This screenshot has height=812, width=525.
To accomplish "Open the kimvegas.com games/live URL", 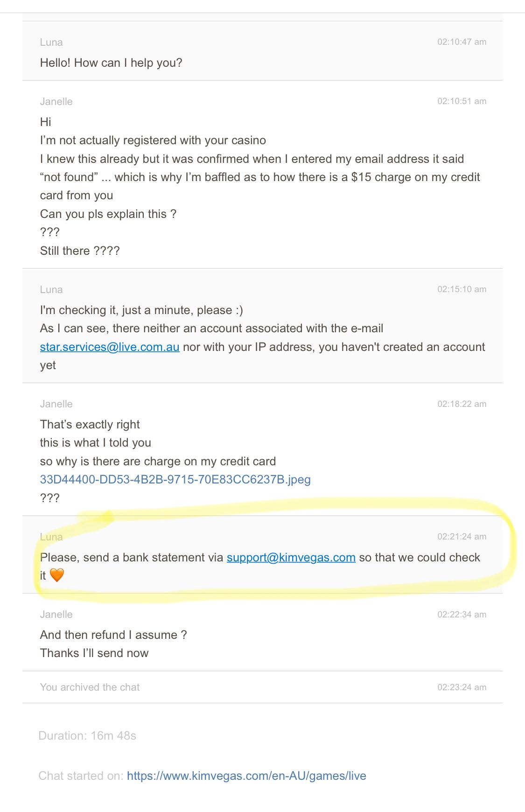I will point(246,776).
